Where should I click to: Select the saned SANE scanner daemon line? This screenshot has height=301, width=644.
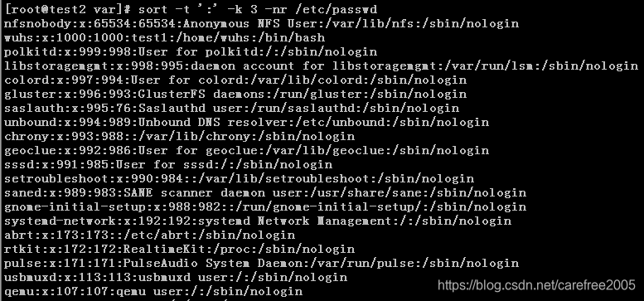click(x=265, y=193)
